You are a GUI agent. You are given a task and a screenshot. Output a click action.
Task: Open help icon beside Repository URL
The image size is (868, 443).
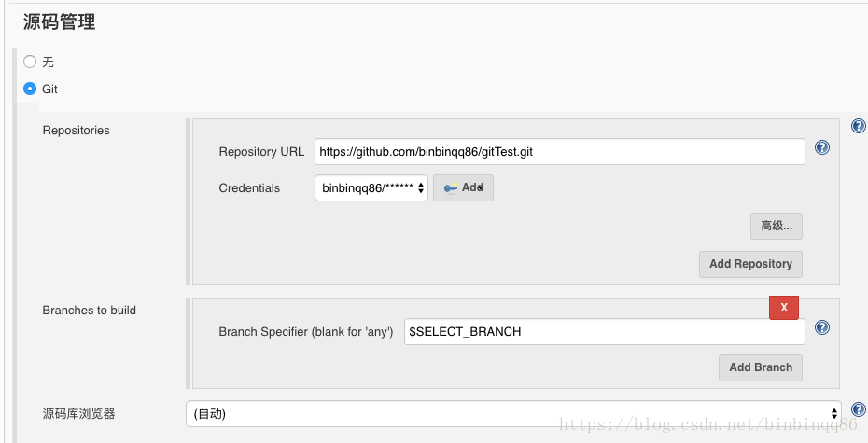822,147
